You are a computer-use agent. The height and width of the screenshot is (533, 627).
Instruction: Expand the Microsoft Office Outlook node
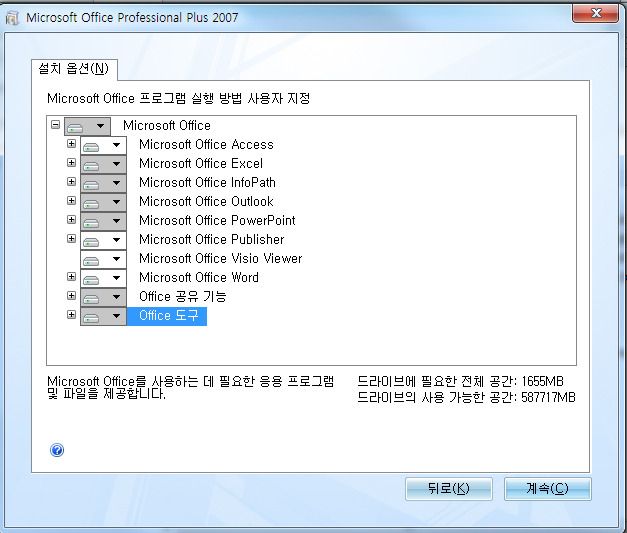pyautogui.click(x=72, y=200)
